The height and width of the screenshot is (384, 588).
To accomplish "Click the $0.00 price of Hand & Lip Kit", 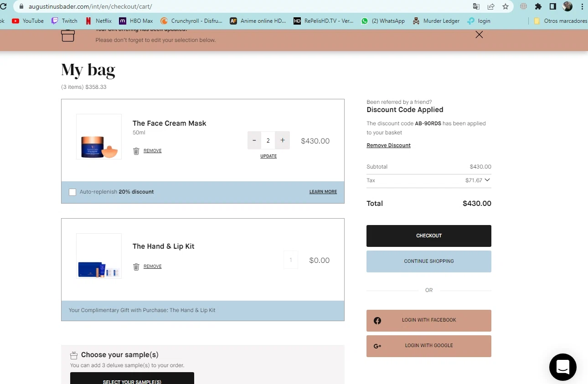I will (319, 261).
